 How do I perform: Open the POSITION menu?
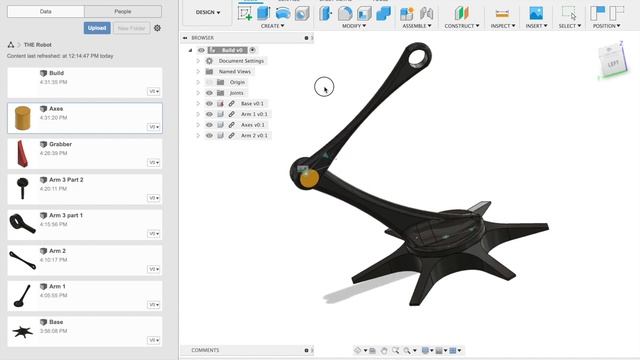[x=607, y=26]
